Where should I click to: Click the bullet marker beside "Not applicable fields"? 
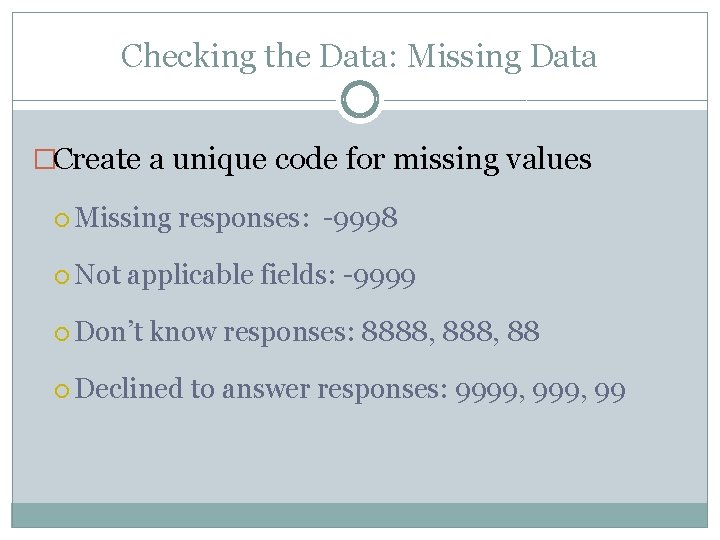[64, 276]
